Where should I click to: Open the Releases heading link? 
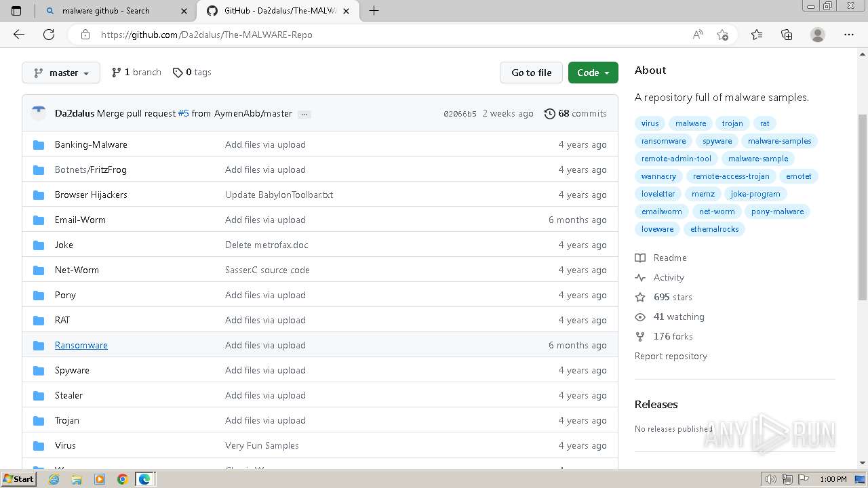click(656, 404)
